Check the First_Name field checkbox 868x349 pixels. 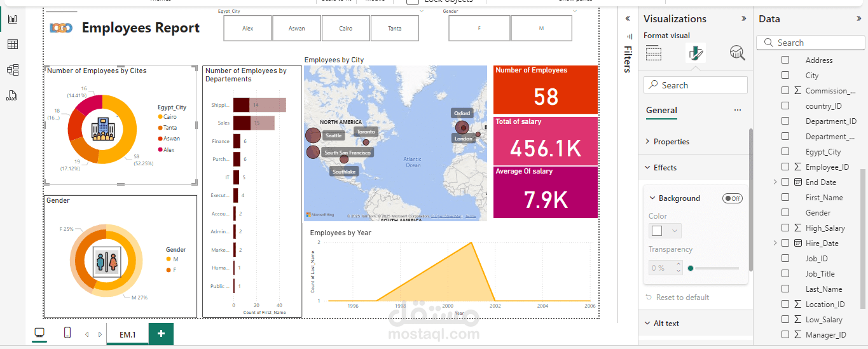(x=785, y=198)
